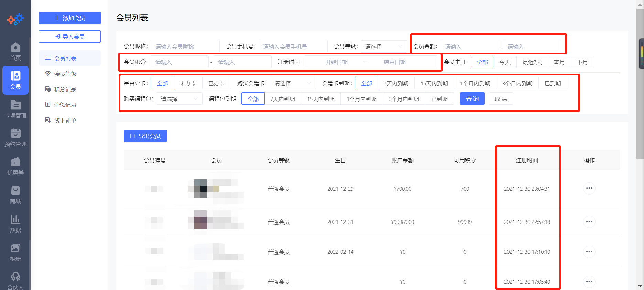Open 会员列表 submenu item

pyautogui.click(x=70, y=58)
